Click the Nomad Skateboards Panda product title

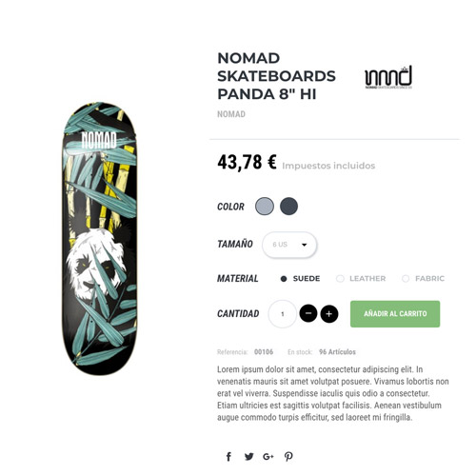pyautogui.click(x=276, y=76)
